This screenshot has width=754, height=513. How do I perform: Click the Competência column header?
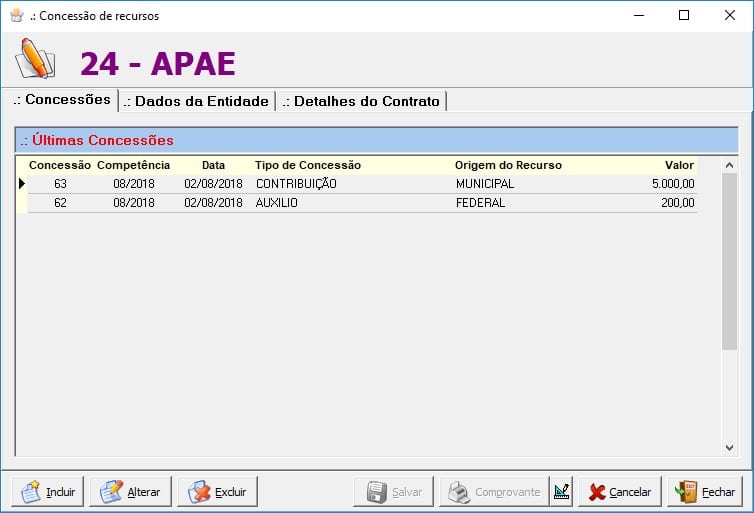[x=133, y=165]
